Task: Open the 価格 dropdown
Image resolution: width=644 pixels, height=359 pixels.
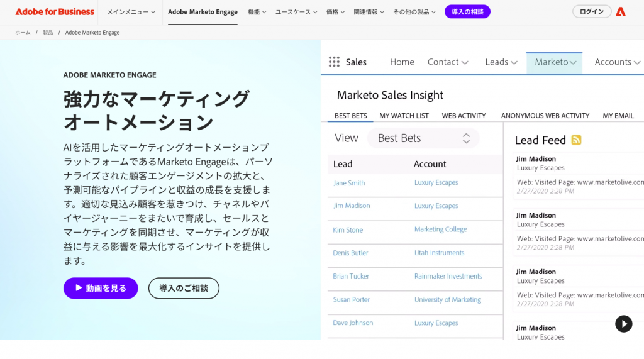Action: 335,12
